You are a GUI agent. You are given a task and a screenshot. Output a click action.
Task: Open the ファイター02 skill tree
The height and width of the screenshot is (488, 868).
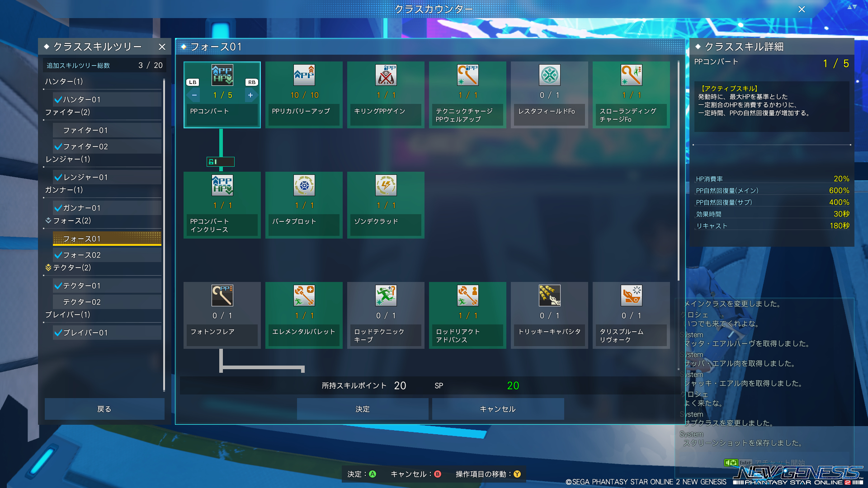click(x=107, y=146)
